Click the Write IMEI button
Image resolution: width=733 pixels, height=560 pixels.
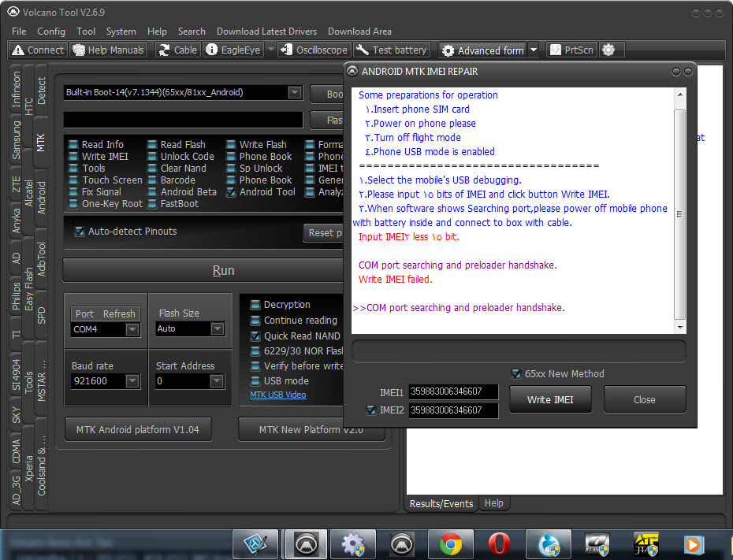click(x=550, y=400)
